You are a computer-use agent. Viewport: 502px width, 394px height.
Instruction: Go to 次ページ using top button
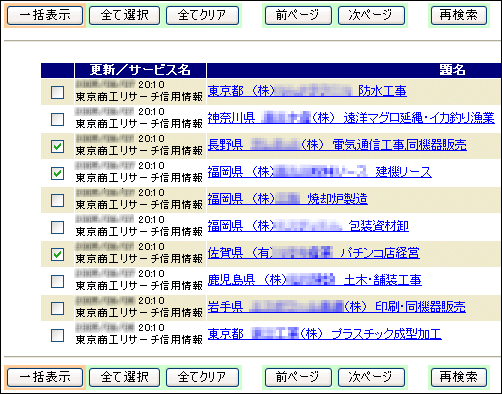[371, 15]
